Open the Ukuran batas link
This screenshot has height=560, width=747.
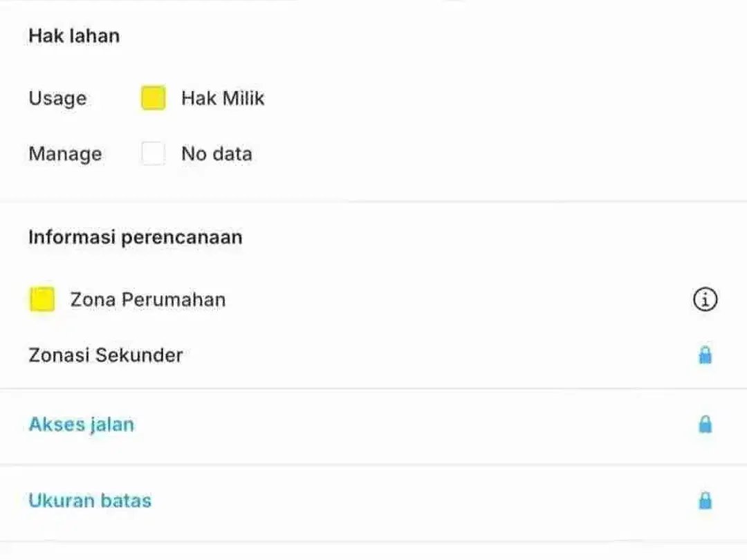point(90,501)
